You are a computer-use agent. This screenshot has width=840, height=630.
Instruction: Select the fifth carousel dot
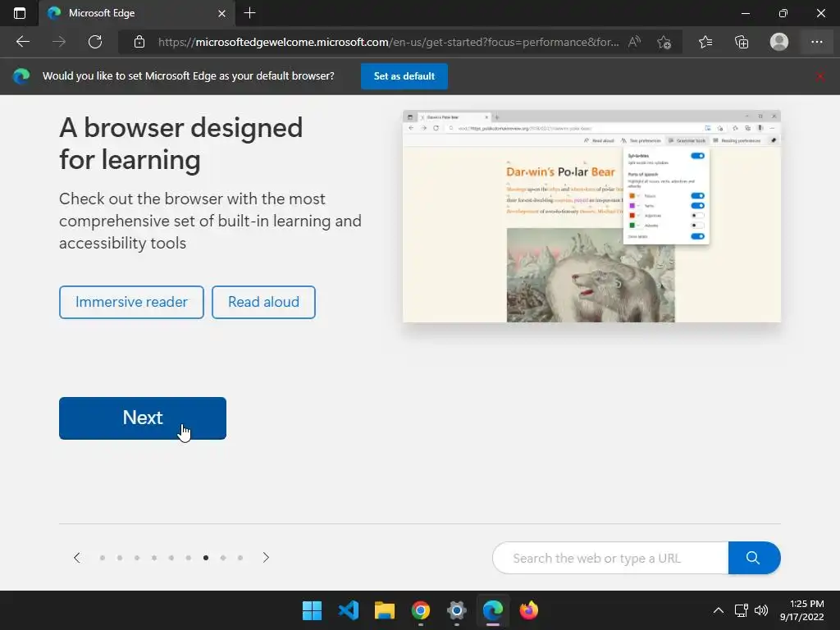[x=171, y=558]
